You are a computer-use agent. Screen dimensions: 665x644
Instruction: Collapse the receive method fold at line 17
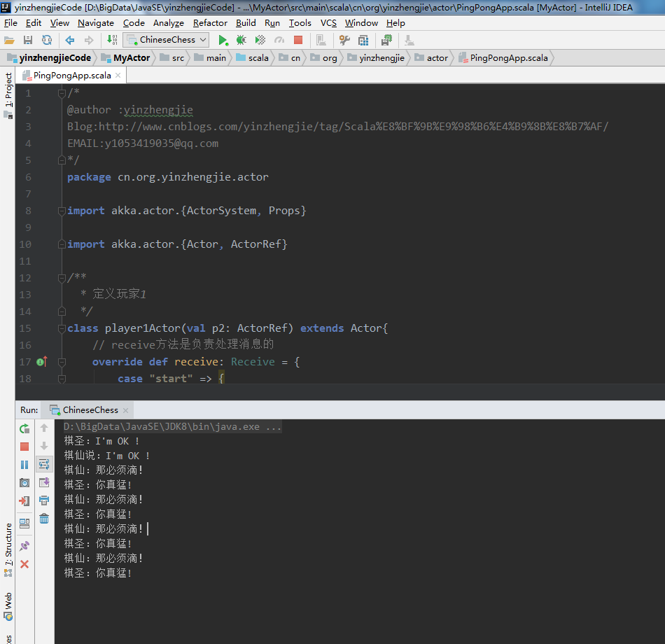(x=62, y=362)
